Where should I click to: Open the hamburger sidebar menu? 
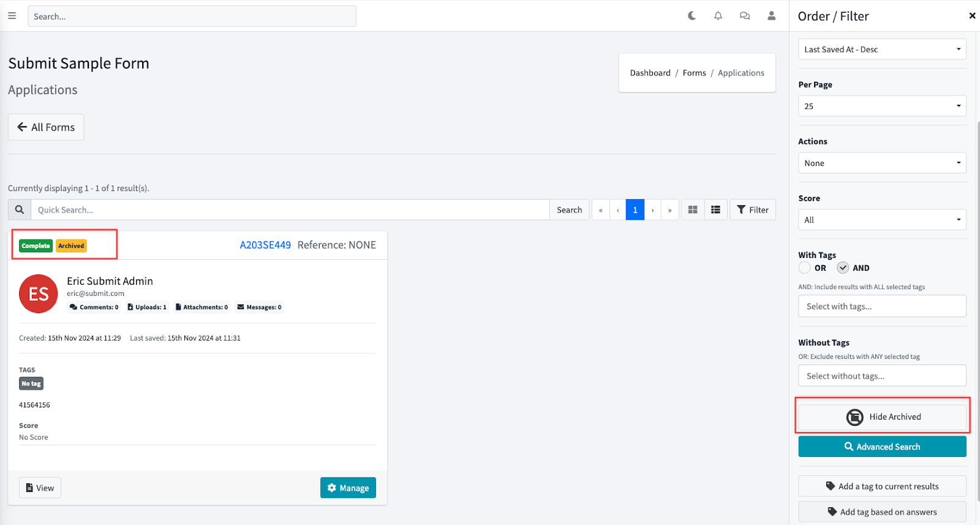12,16
